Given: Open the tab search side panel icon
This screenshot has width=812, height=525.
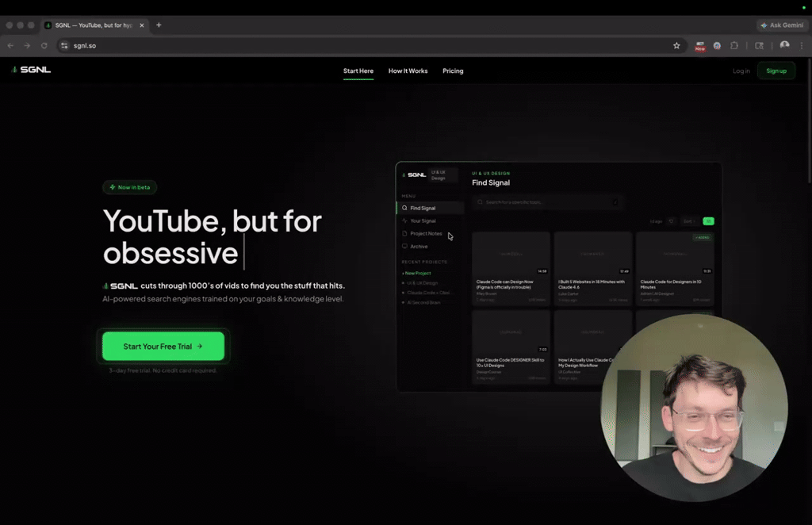Looking at the screenshot, I should (759, 45).
